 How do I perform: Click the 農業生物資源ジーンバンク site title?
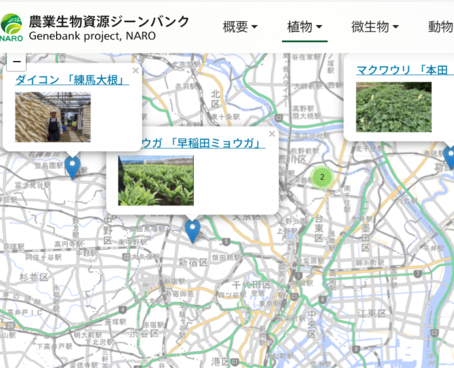[x=109, y=21]
